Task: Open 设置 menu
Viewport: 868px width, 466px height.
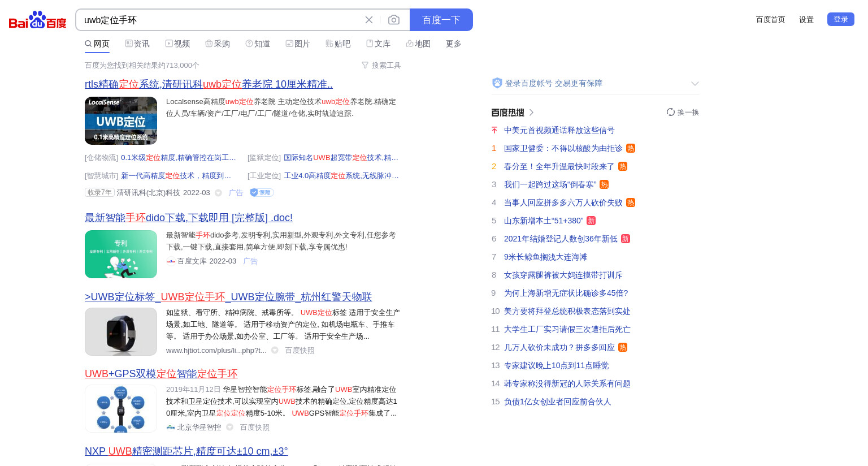Action: click(x=806, y=19)
